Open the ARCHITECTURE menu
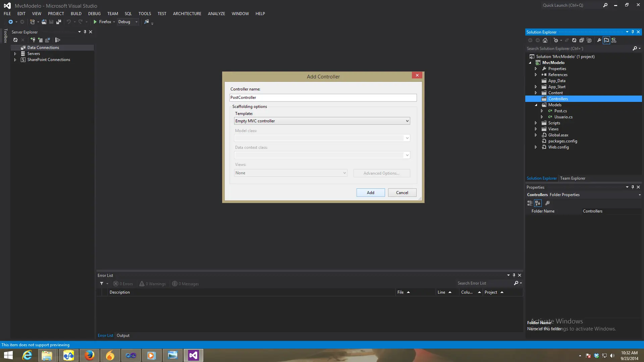The width and height of the screenshot is (644, 362). pyautogui.click(x=187, y=14)
